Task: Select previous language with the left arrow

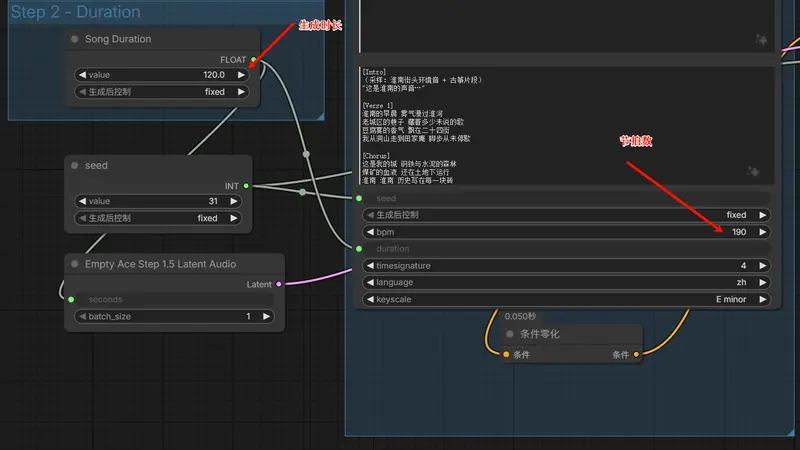Action: pyautogui.click(x=370, y=283)
